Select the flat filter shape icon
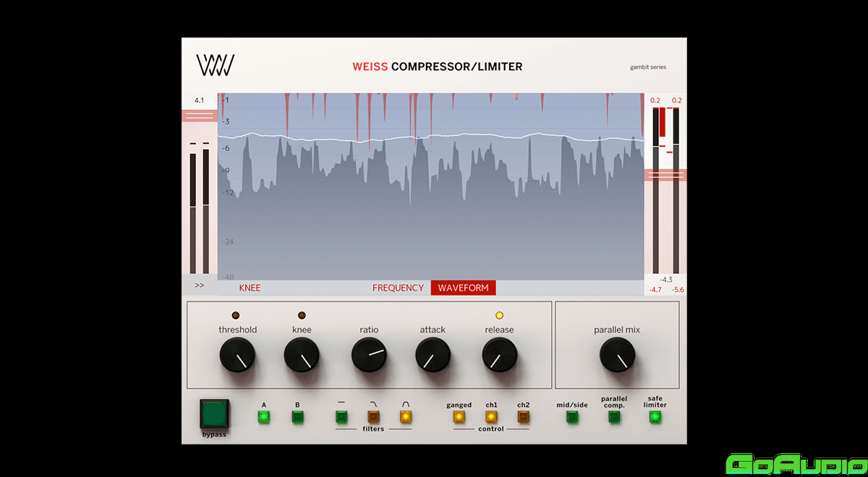Image resolution: width=868 pixels, height=477 pixels. coord(341,416)
